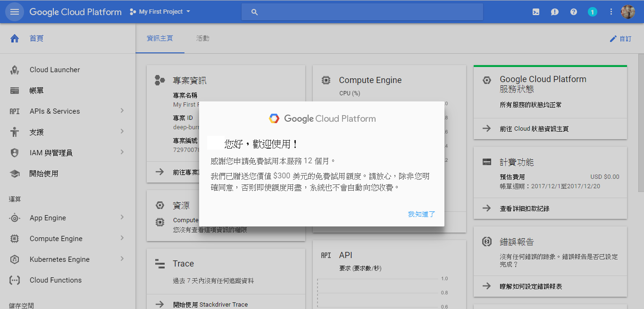644x309 pixels.
Task: Expand the 支援 submenu chevron
Action: click(122, 132)
